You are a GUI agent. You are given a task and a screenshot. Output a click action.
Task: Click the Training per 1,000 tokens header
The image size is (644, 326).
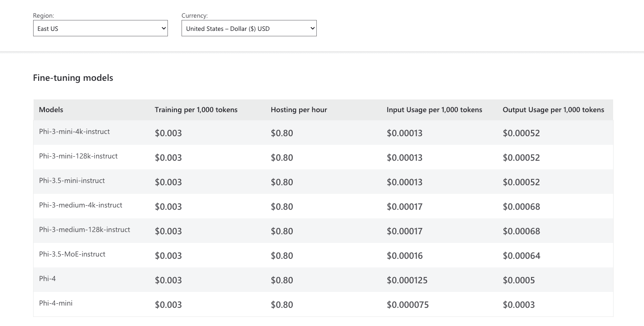[x=196, y=109]
